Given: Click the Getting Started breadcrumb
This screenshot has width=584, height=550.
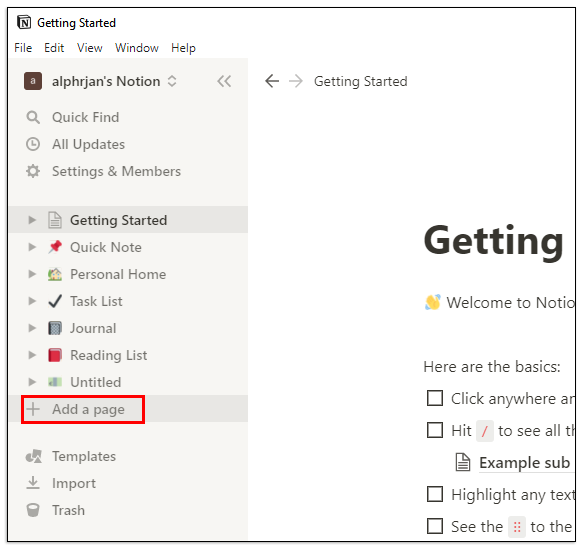Looking at the screenshot, I should coord(361,81).
